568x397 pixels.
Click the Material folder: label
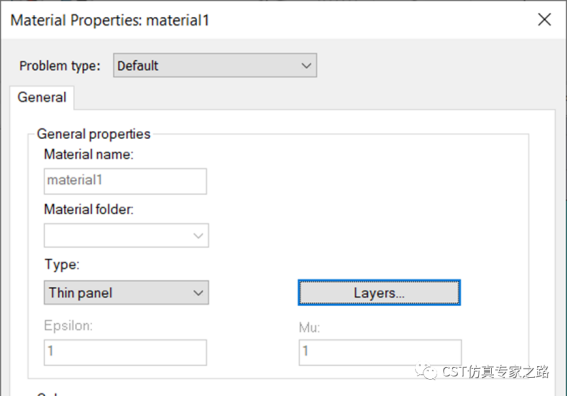[x=89, y=209]
